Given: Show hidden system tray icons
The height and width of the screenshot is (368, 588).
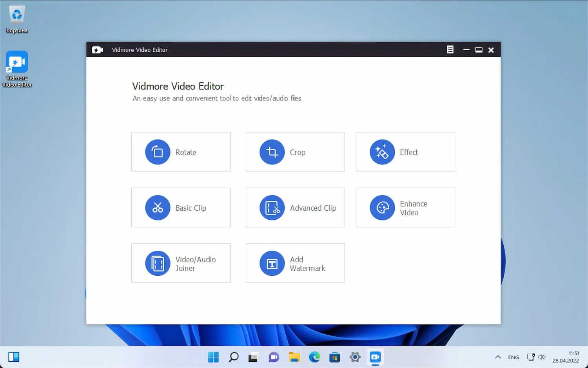Looking at the screenshot, I should point(498,357).
